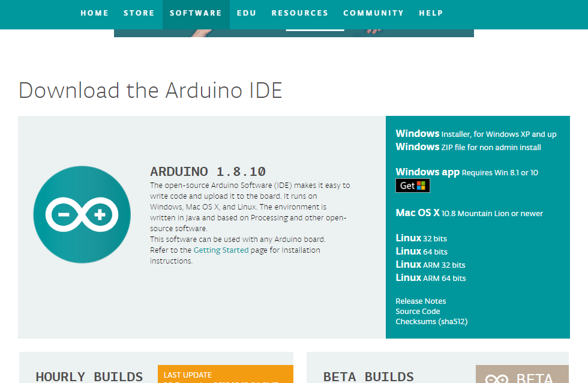Download Mac OS X 10.8 Mountain Lion version
This screenshot has height=383, width=588.
point(469,213)
